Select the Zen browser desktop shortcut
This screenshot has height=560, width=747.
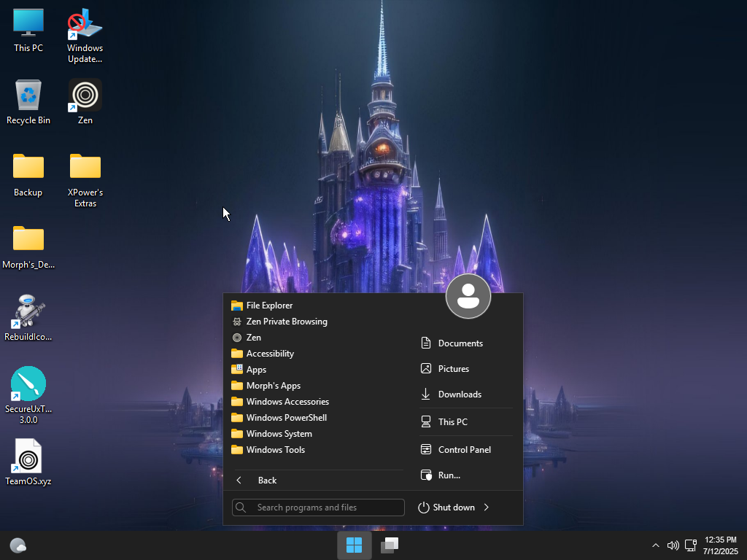(85, 102)
